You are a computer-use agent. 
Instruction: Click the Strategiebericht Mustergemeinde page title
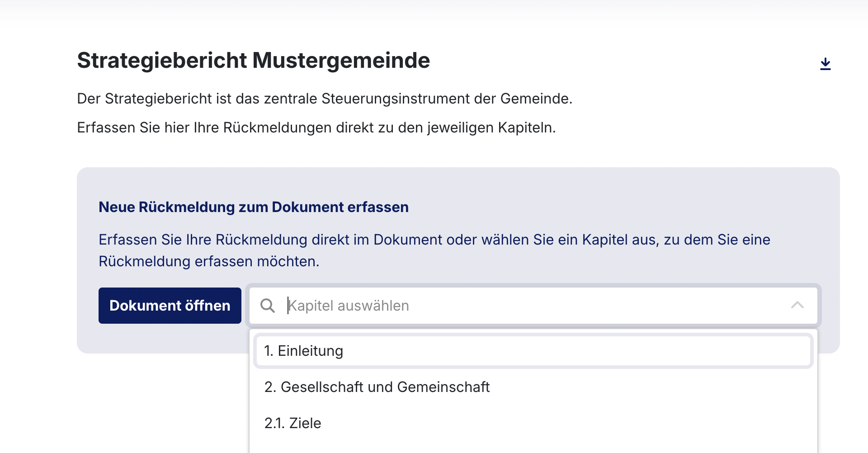coord(253,60)
